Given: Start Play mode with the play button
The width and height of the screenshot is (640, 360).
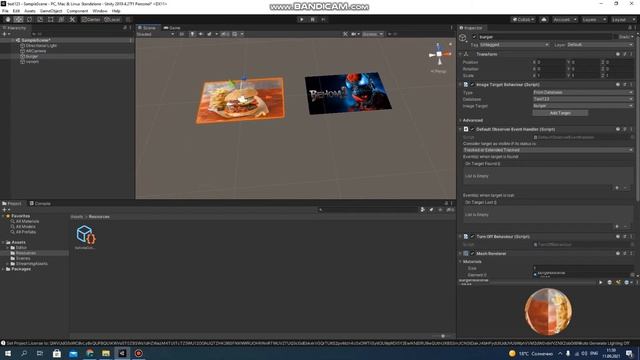Looking at the screenshot, I should 302,19.
